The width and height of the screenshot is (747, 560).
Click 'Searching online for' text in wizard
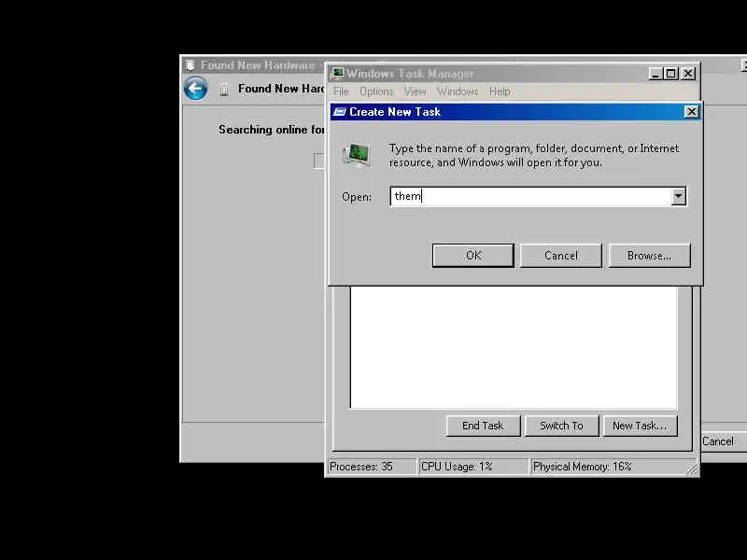[271, 130]
